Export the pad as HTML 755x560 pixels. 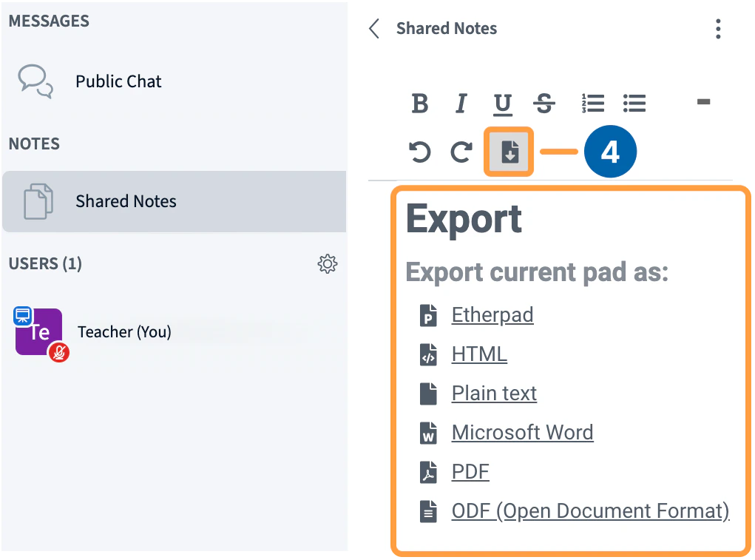(479, 354)
